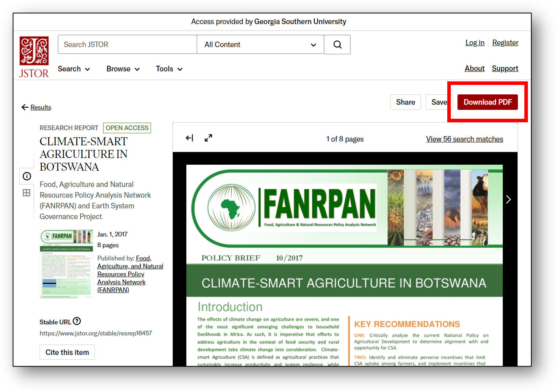Click the '1 of 8 pages' indicator
This screenshot has height=392, width=557.
pyautogui.click(x=345, y=139)
